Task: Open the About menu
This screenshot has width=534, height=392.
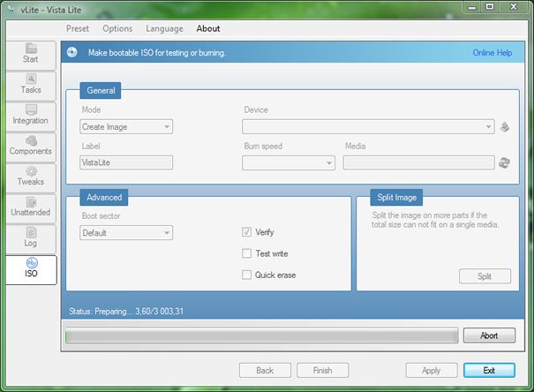Action: (x=208, y=28)
